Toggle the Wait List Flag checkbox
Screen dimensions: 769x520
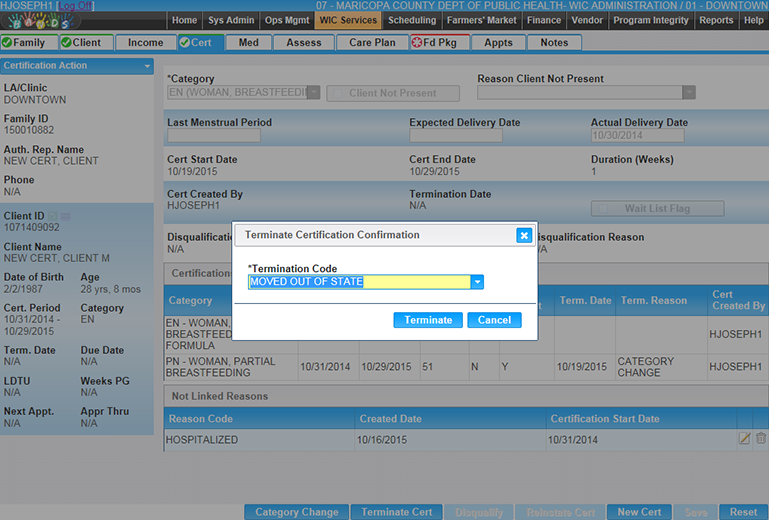pyautogui.click(x=601, y=209)
